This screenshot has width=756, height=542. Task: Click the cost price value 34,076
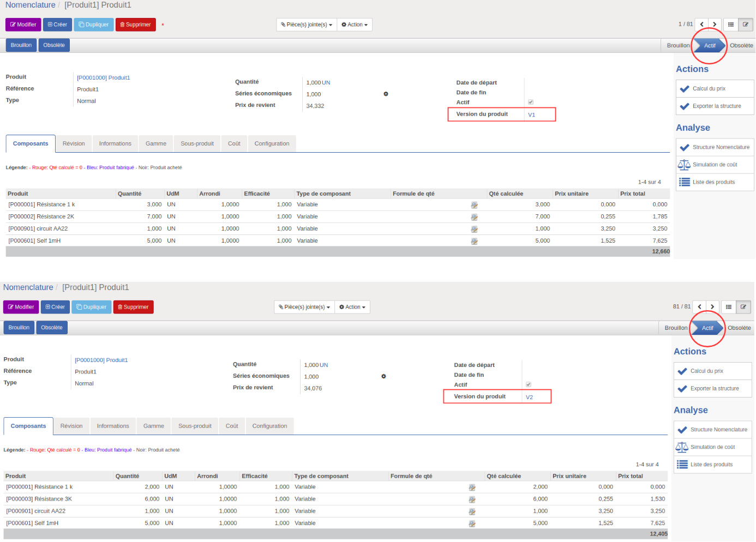coord(313,388)
